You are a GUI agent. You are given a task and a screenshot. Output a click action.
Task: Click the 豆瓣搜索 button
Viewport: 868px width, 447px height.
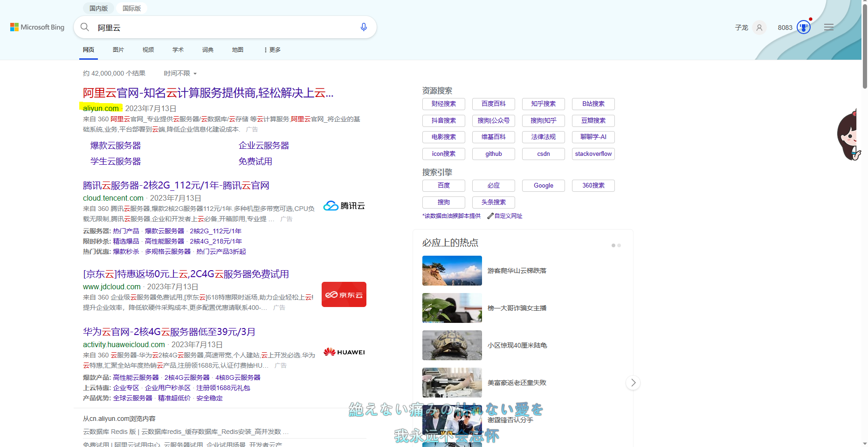point(593,121)
